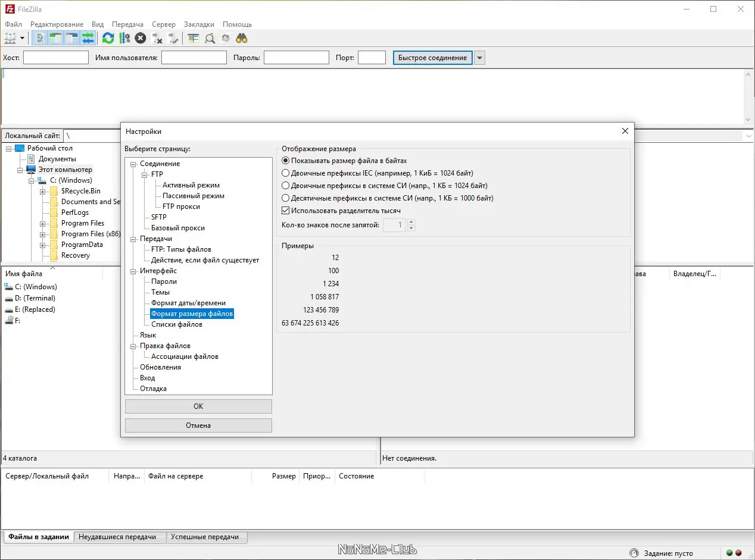Screen dimensions: 755x560
Task: Toggle synchronized browsing icon
Action: [x=226, y=39]
